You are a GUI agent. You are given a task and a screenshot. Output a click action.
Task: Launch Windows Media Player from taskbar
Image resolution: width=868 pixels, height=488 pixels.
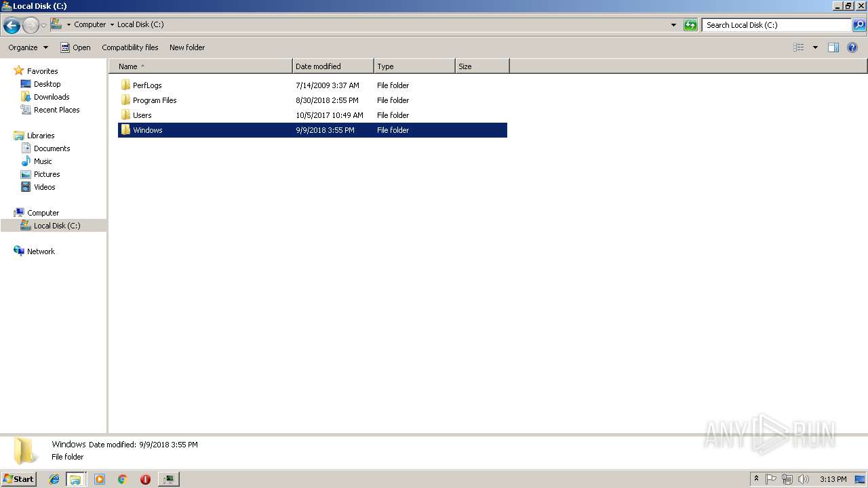tap(100, 479)
